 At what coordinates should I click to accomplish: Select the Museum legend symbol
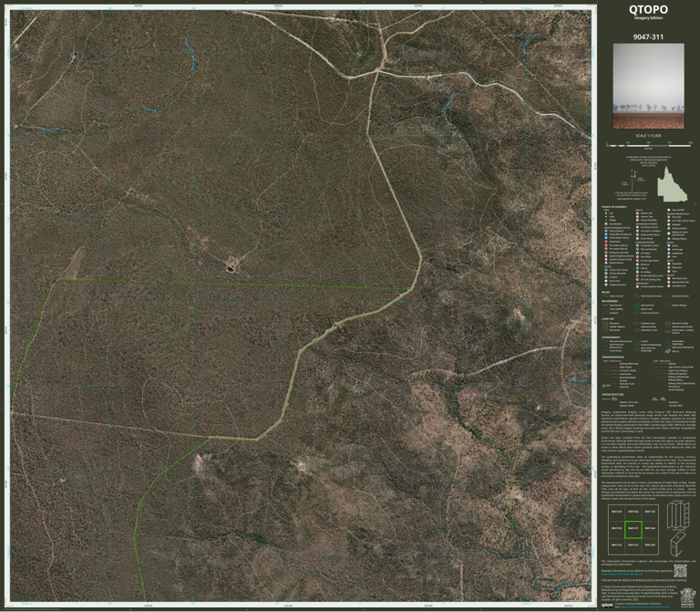point(637,265)
